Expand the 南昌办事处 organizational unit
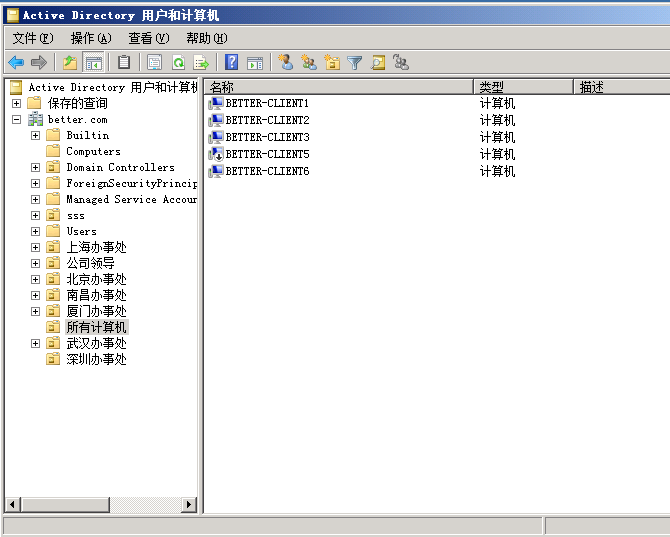670x537 pixels. [x=35, y=296]
